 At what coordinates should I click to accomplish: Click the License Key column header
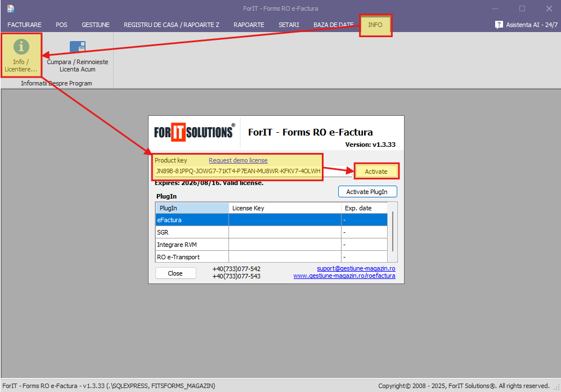(285, 208)
